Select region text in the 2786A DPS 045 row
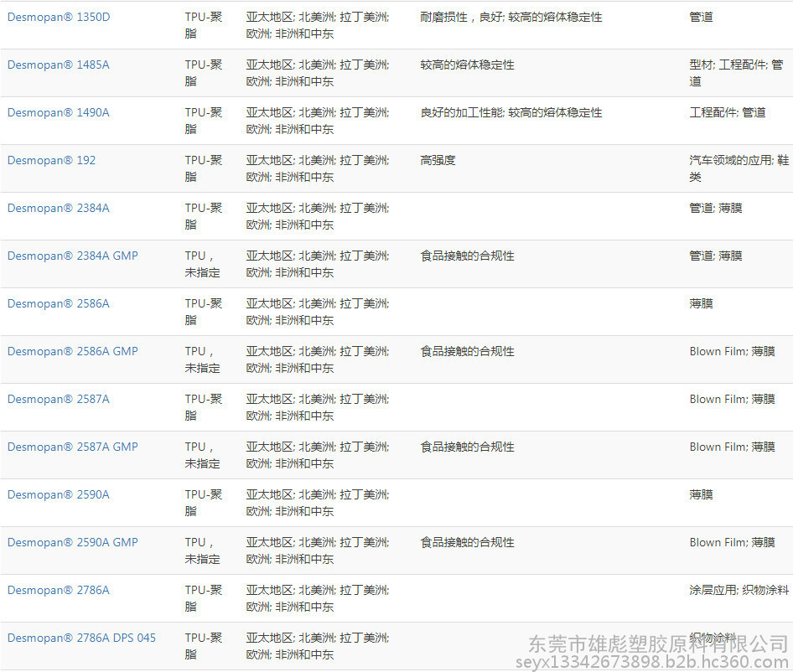Viewport: 793px width, 672px height. [318, 647]
